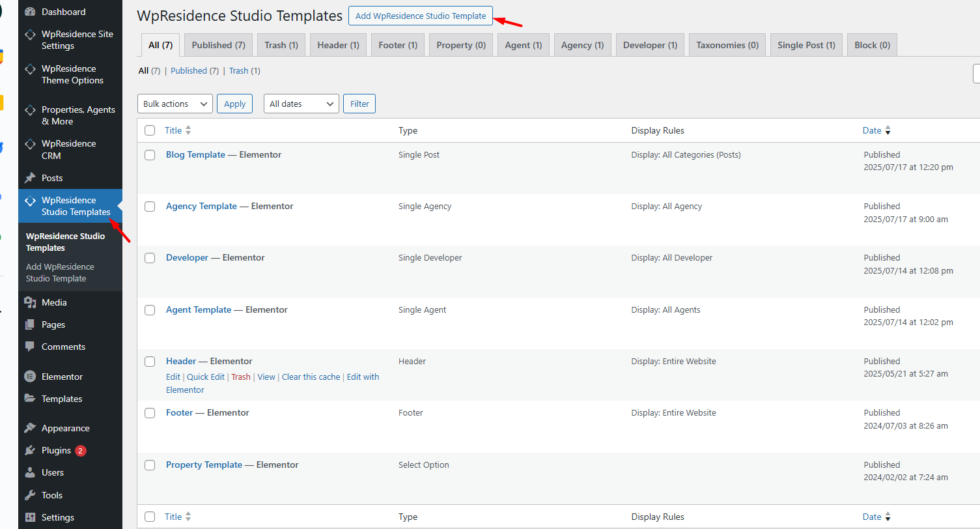Click the Plugins plug icon

[30, 450]
